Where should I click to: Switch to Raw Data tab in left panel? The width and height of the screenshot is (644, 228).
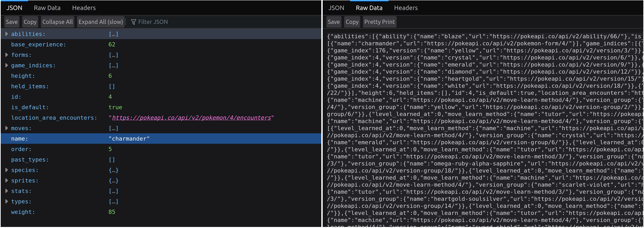[x=47, y=8]
